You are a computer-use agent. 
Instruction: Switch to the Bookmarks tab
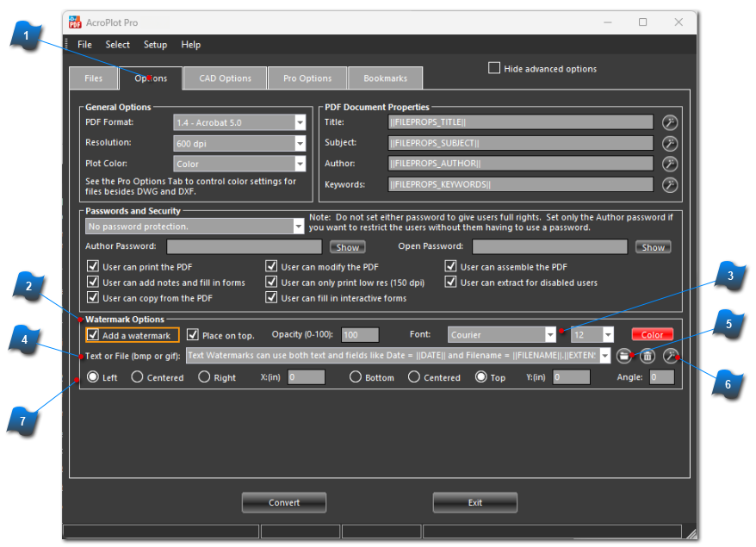click(x=385, y=78)
